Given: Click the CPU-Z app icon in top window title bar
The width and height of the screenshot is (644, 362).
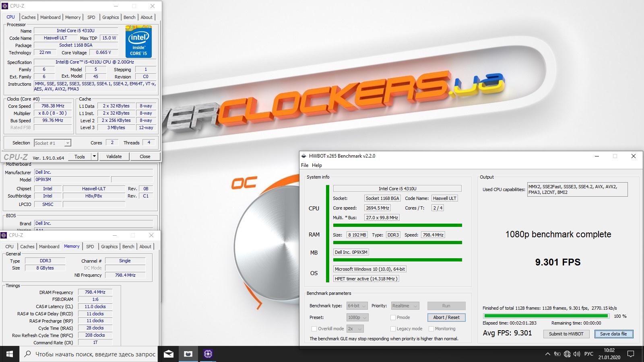Looking at the screenshot, I should [5, 6].
